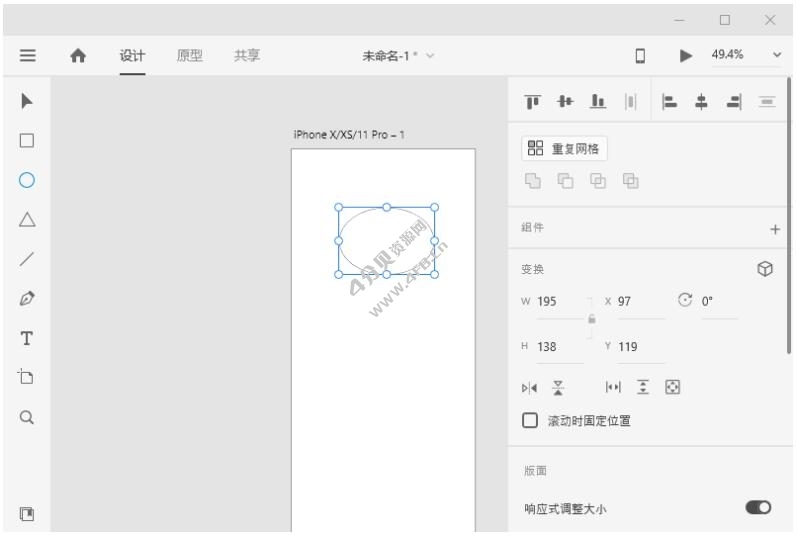Switch to the 原型 tab
Image resolution: width=797 pixels, height=536 pixels.
(x=190, y=55)
